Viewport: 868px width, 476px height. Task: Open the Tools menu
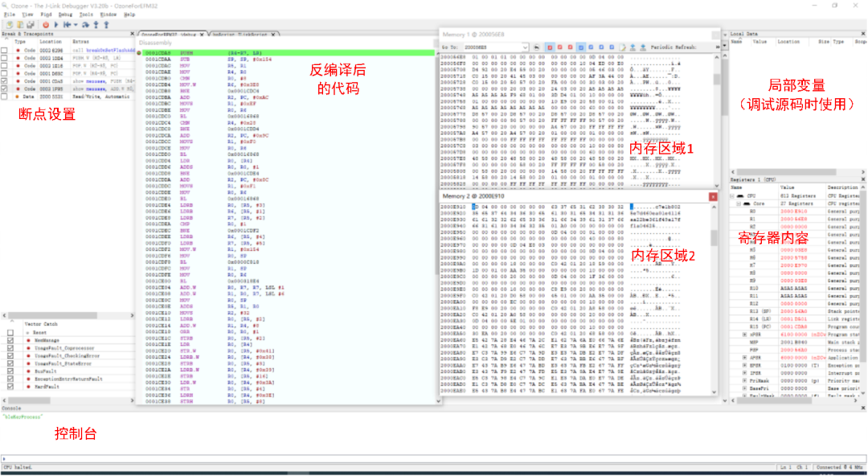point(86,15)
